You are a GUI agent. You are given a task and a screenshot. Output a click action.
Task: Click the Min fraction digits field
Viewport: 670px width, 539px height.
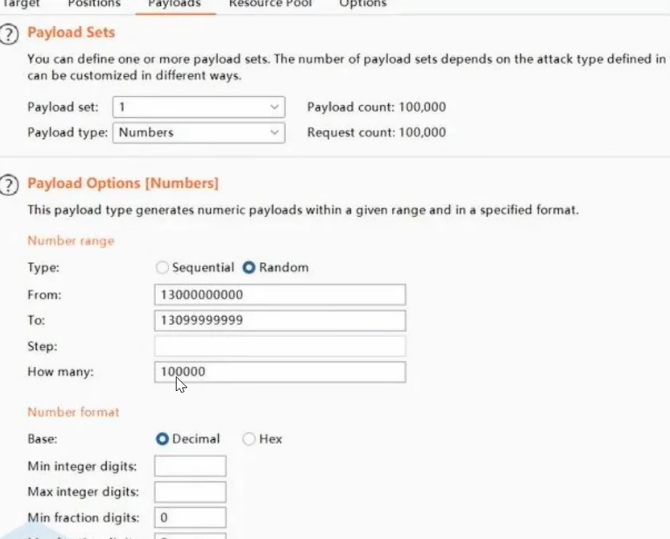[190, 518]
